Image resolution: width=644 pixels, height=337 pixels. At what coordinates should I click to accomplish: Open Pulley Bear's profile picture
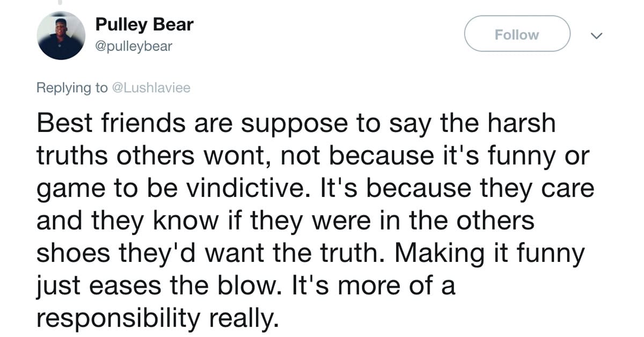[x=61, y=35]
